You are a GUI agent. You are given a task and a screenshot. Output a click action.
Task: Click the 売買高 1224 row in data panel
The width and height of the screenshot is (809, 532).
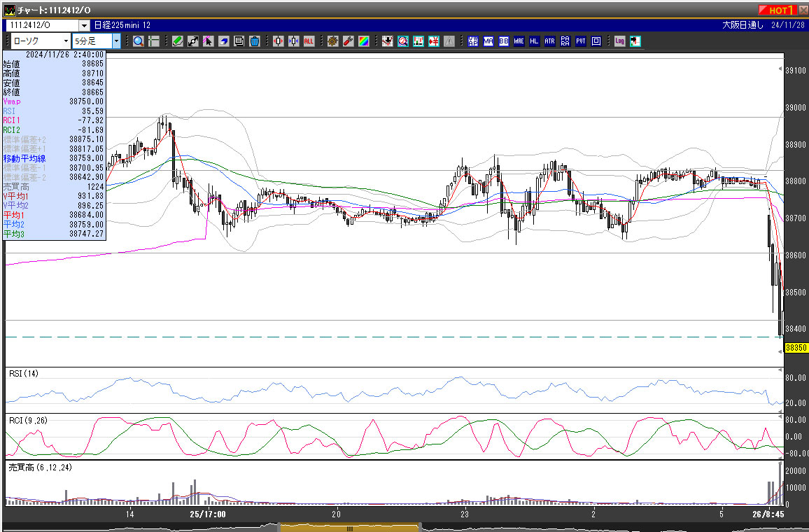point(54,187)
